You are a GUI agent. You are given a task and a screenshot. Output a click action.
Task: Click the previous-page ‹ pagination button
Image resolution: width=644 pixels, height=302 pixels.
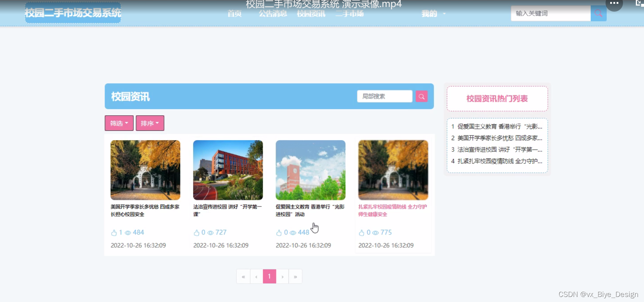coord(257,276)
